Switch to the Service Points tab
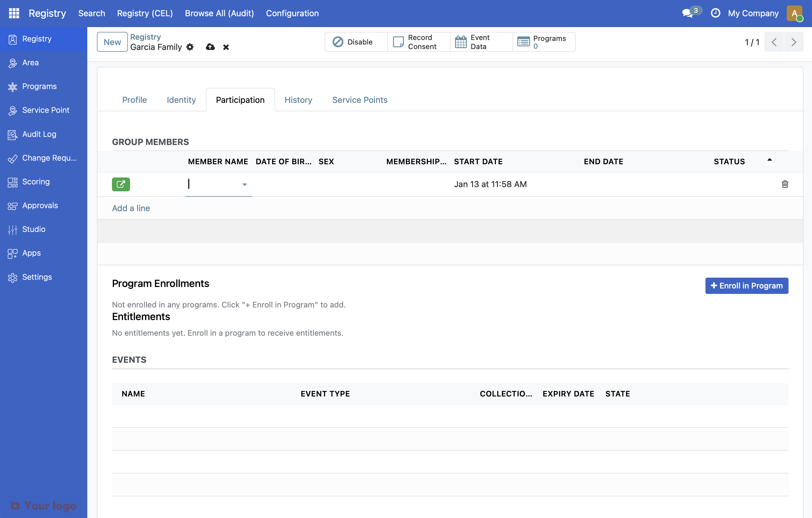812x518 pixels. click(x=359, y=100)
